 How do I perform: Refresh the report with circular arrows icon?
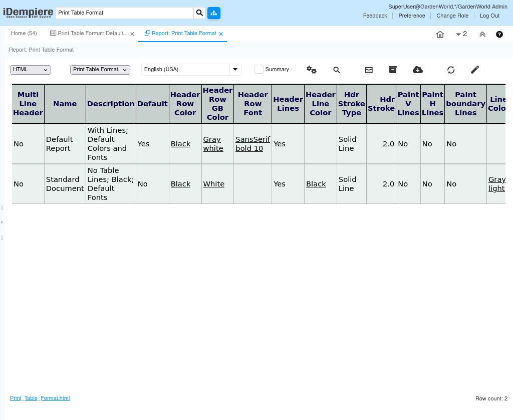tap(451, 70)
